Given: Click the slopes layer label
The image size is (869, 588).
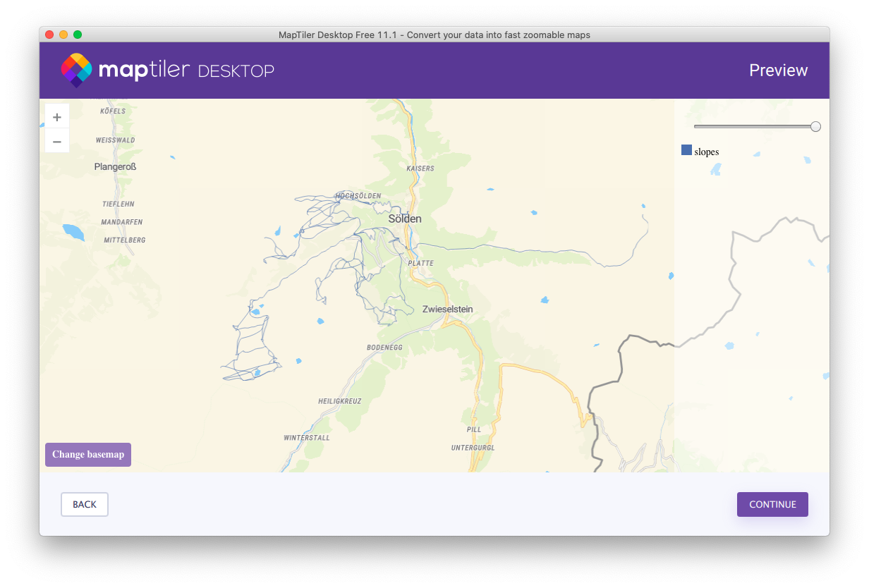Looking at the screenshot, I should pos(706,152).
